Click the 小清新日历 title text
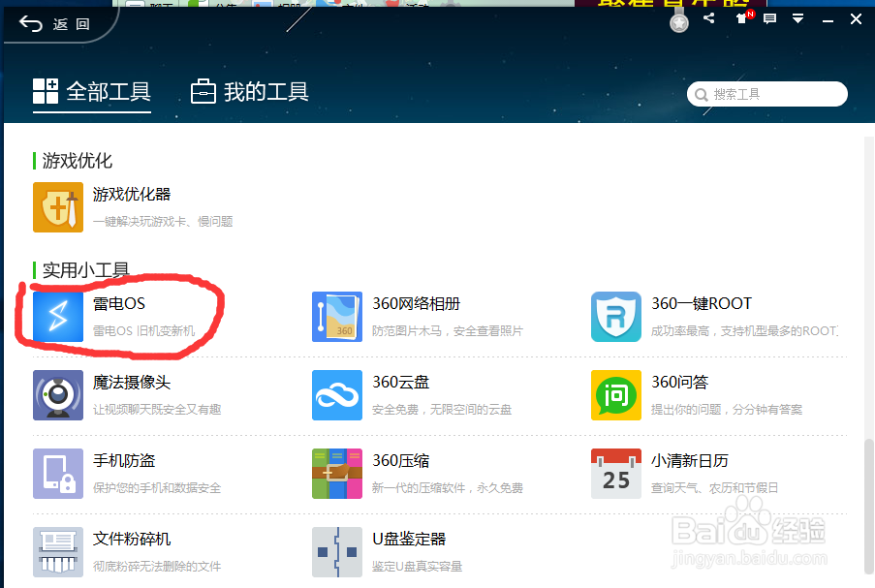This screenshot has height=588, width=875. (690, 461)
